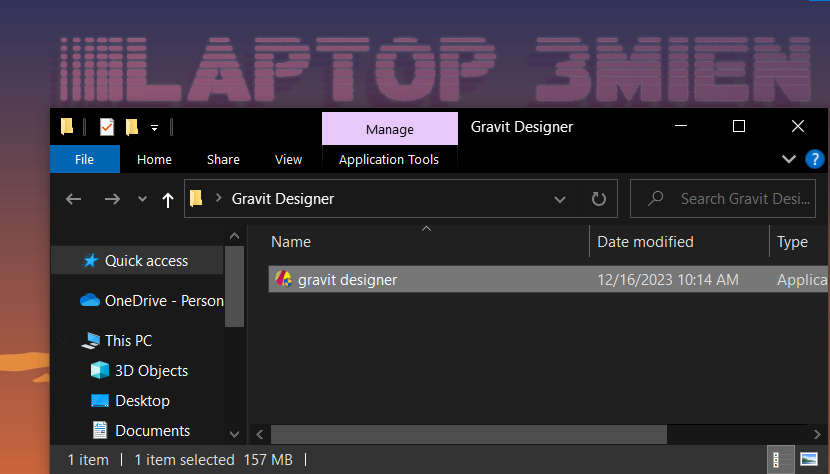Open the File menu
This screenshot has height=474, width=830.
pyautogui.click(x=85, y=159)
